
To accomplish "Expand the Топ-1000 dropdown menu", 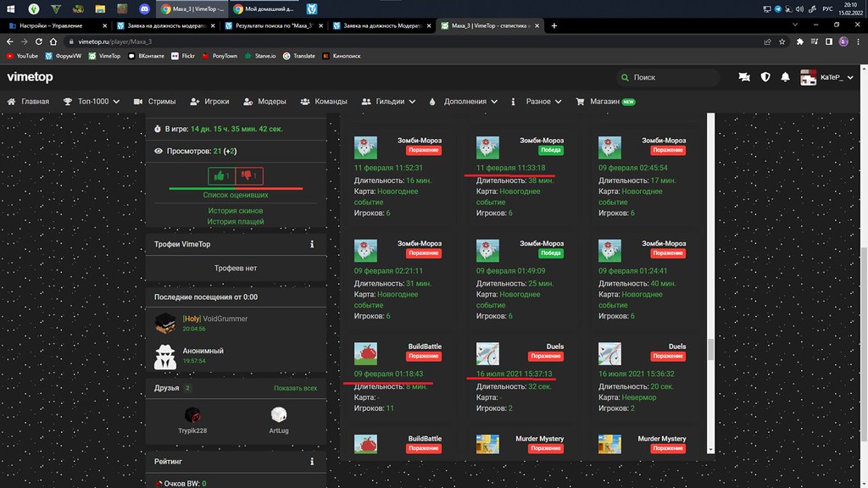I will coord(92,102).
